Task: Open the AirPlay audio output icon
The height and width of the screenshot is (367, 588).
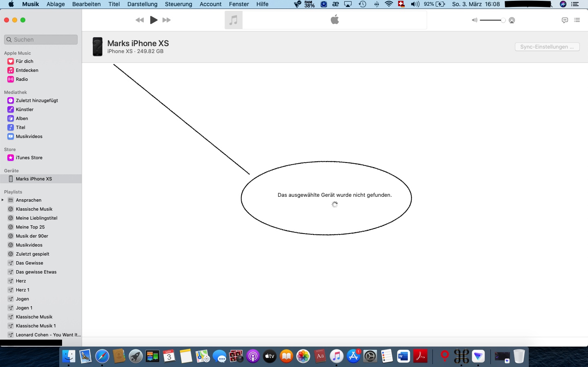Action: [512, 20]
